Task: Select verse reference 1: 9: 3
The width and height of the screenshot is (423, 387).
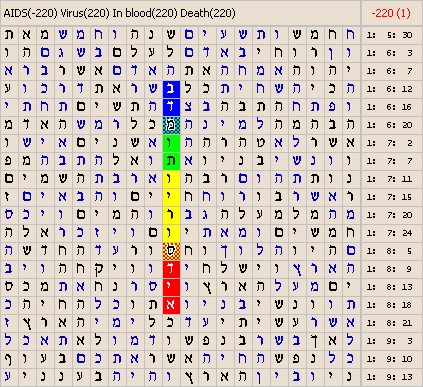Action: pos(389,341)
